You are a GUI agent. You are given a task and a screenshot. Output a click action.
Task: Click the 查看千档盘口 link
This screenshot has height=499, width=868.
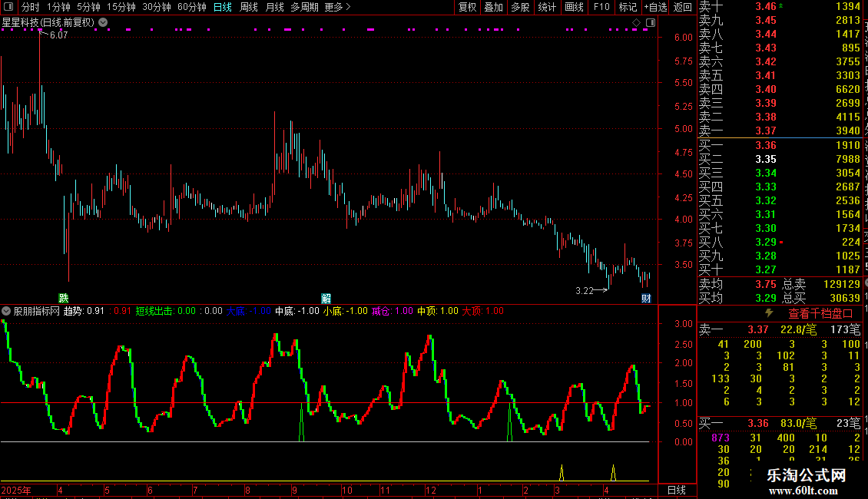click(820, 314)
